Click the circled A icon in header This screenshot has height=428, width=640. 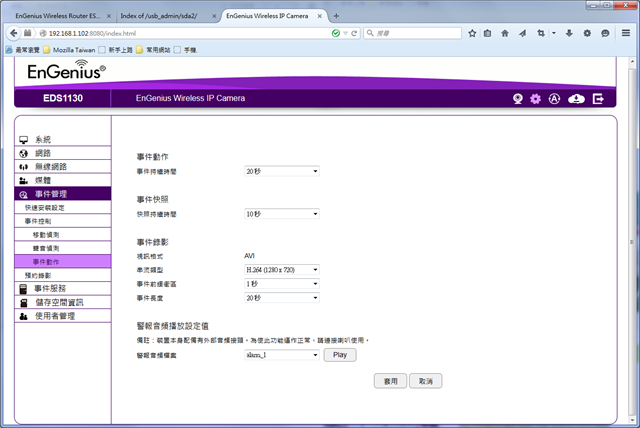[x=554, y=99]
